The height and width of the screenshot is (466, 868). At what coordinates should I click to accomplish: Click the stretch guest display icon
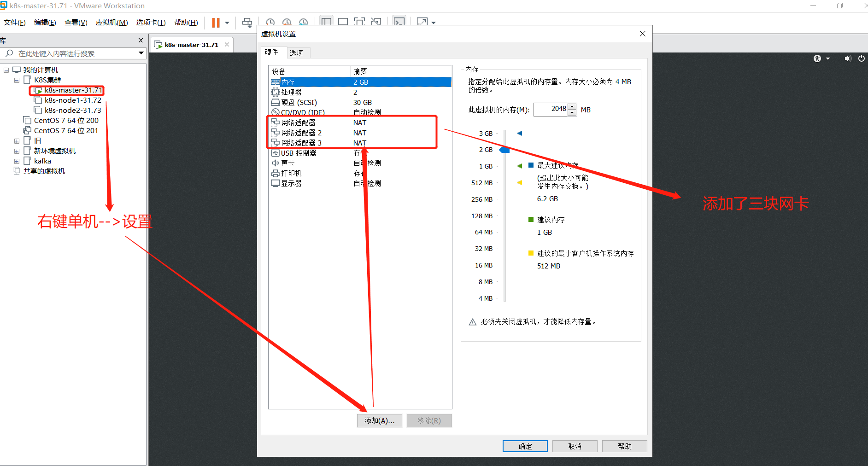pyautogui.click(x=422, y=22)
